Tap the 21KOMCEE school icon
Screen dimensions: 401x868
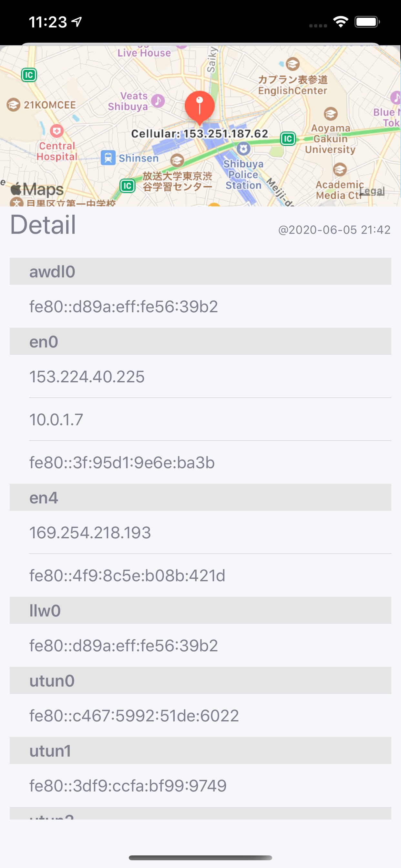(14, 105)
